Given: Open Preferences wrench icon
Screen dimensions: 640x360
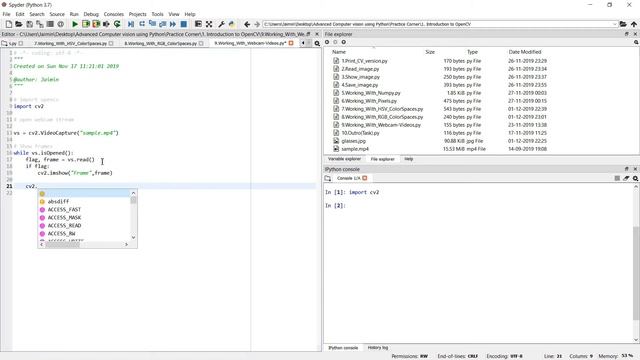Looking at the screenshot, I should [x=221, y=24].
